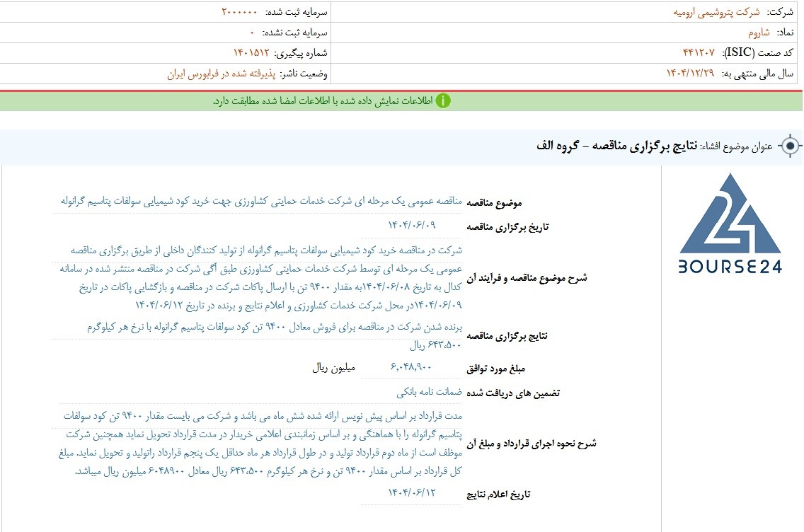Click the header label وضعیت ناشر

[303, 74]
